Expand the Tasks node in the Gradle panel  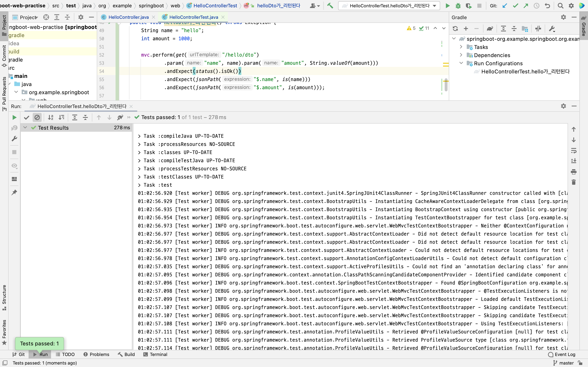point(461,47)
